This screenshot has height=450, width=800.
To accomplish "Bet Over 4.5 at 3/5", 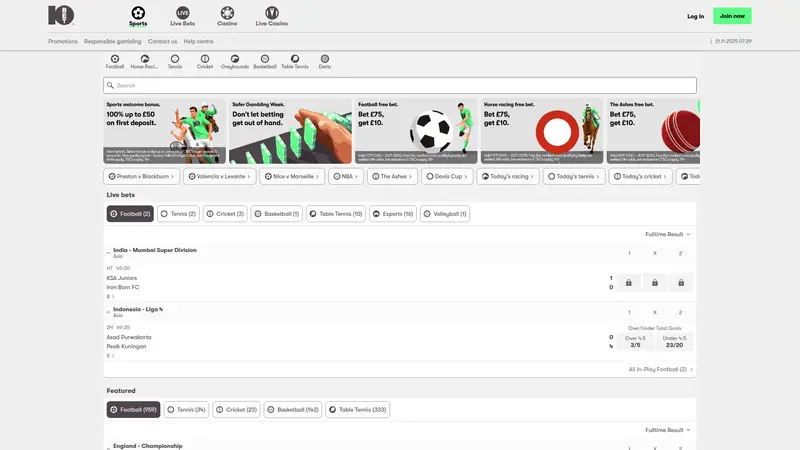I will point(635,342).
